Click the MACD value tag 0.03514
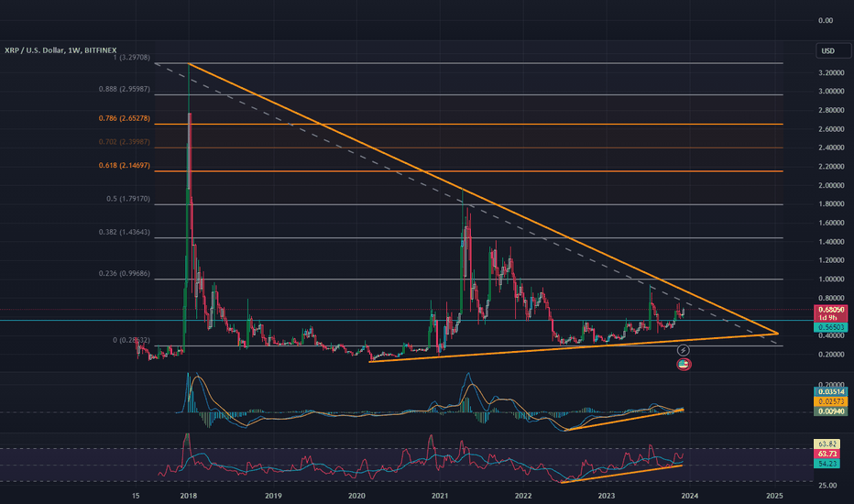 tap(830, 391)
